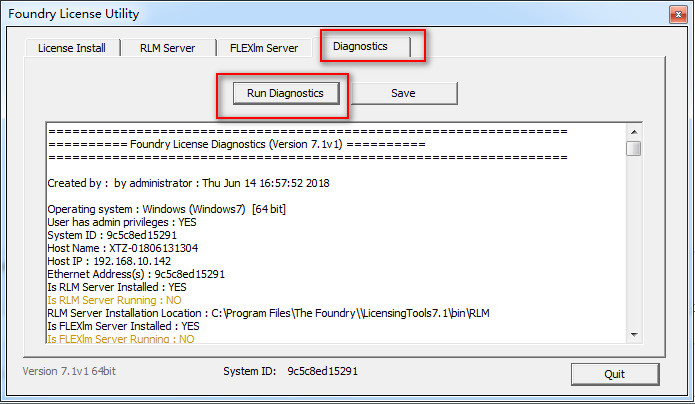Click the 'Is FLEXlm Server Running : NO' line

pos(121,339)
